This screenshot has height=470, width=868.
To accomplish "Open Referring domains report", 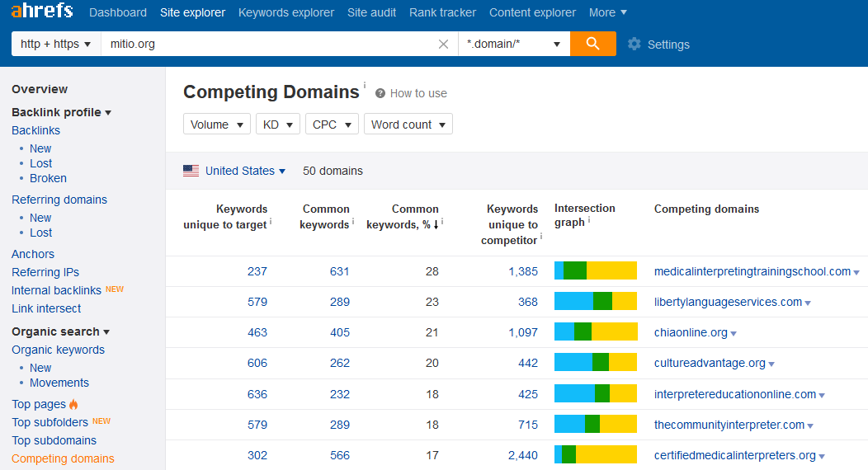I will 59,200.
